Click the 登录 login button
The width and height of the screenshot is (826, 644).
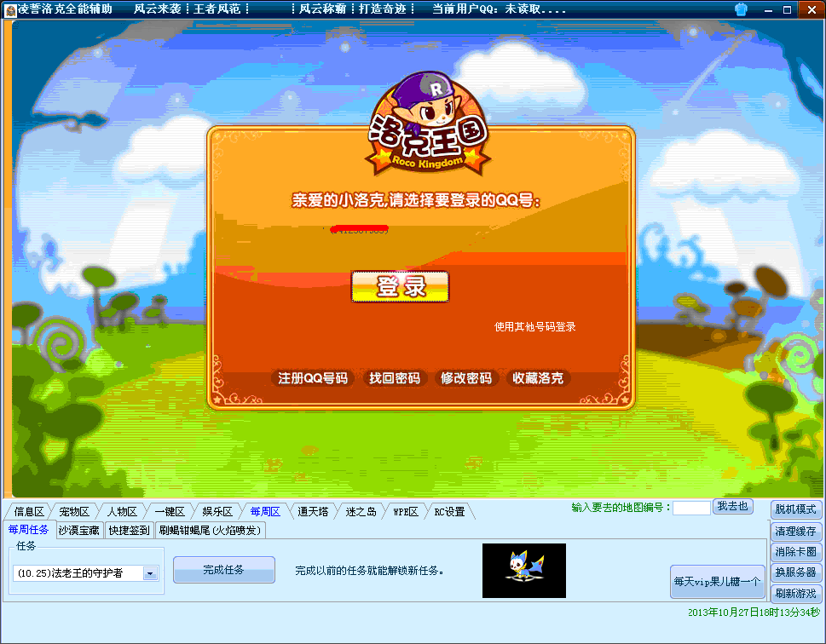[400, 286]
